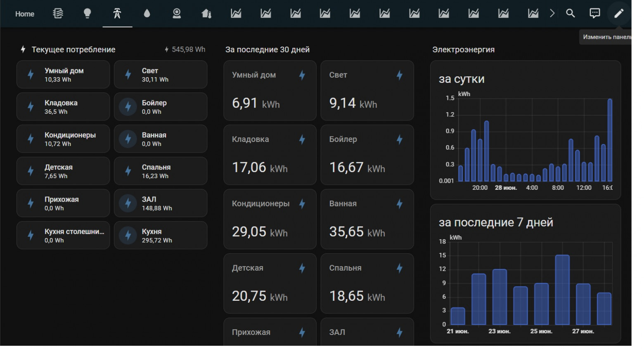
Task: Open the climate tab with house thermometer icon
Action: point(206,14)
